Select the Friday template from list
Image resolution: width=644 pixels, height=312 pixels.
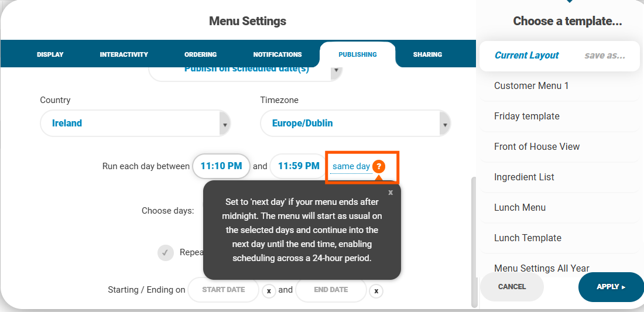coord(527,116)
